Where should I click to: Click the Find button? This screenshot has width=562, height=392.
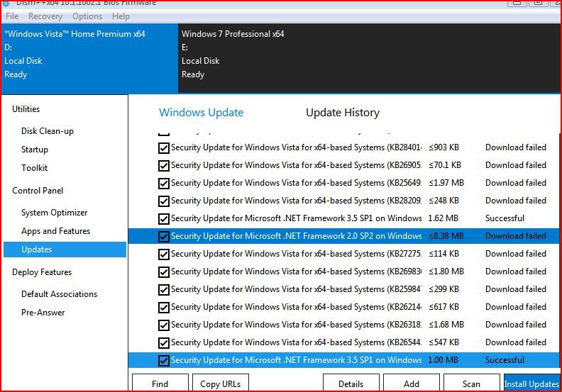[x=160, y=383]
